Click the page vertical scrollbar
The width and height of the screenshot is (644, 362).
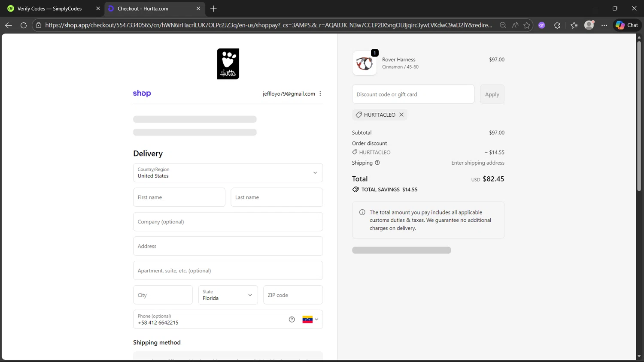pos(639,116)
